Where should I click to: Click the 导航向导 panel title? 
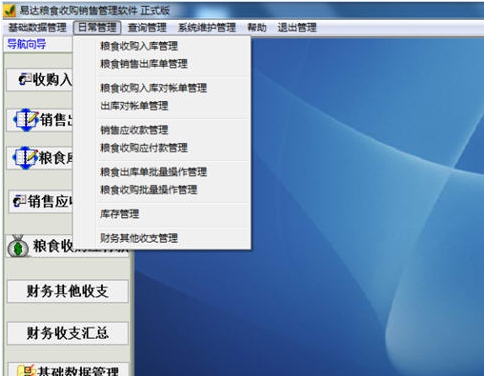26,44
